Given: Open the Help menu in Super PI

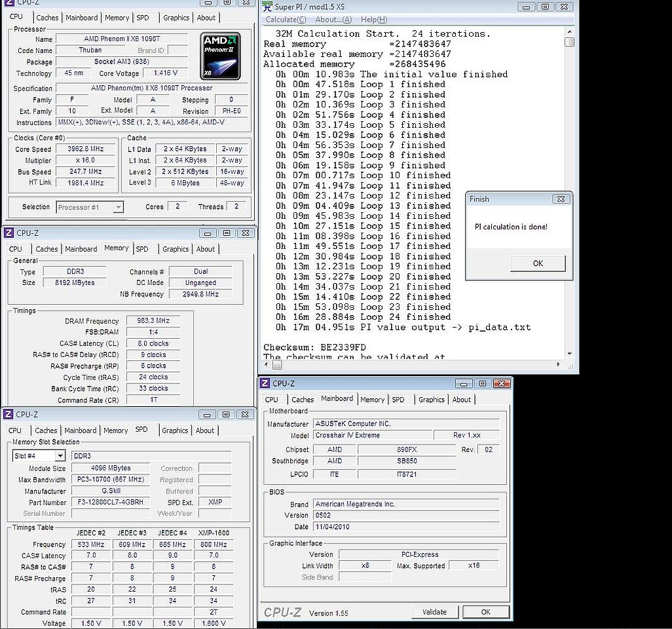Looking at the screenshot, I should pyautogui.click(x=374, y=20).
